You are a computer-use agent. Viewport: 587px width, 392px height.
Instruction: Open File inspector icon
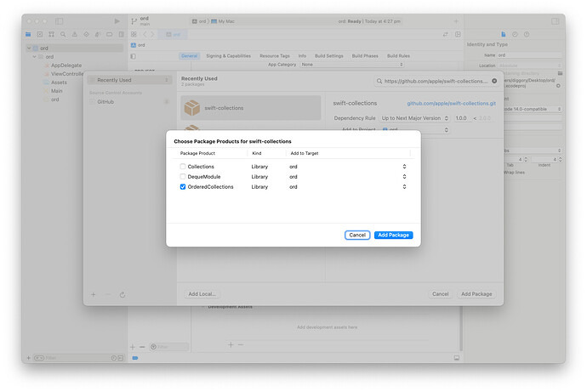tap(504, 34)
